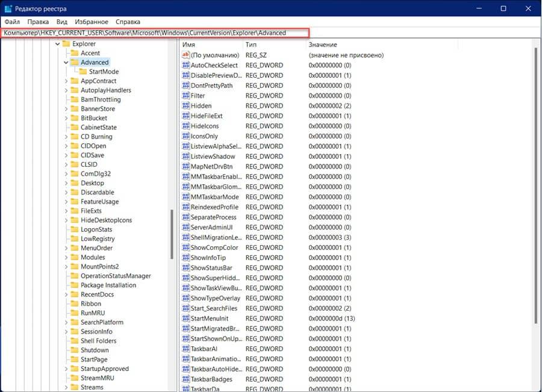The image size is (542, 392).
Task: Click the 0x0000000d (13) data cell
Action: coord(332,319)
